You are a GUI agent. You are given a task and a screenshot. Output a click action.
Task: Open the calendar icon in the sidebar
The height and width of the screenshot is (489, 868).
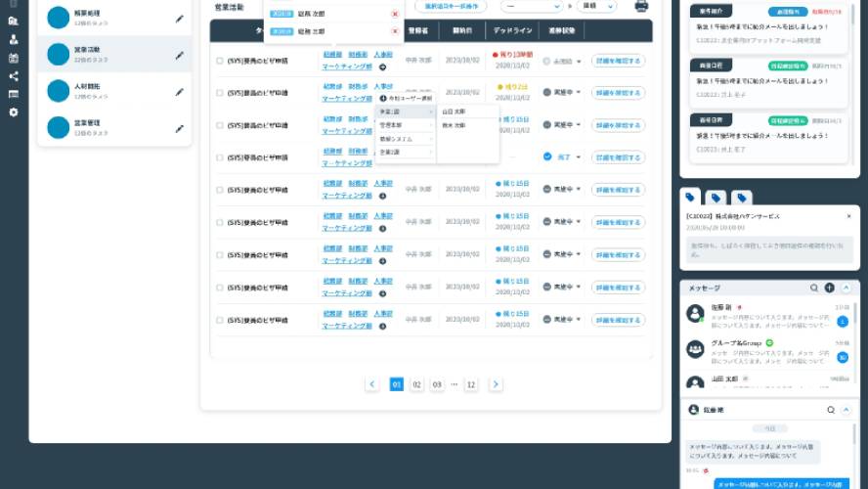pos(14,58)
